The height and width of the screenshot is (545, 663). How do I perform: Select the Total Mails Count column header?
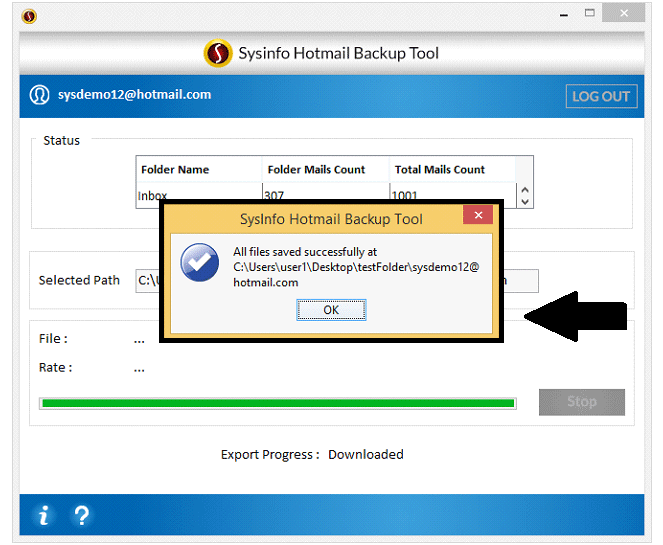point(452,170)
